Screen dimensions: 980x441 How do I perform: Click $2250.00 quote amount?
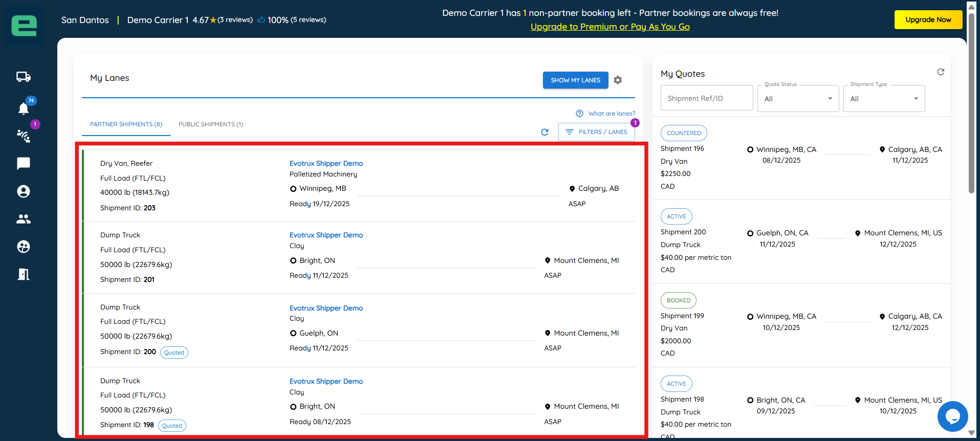click(676, 173)
